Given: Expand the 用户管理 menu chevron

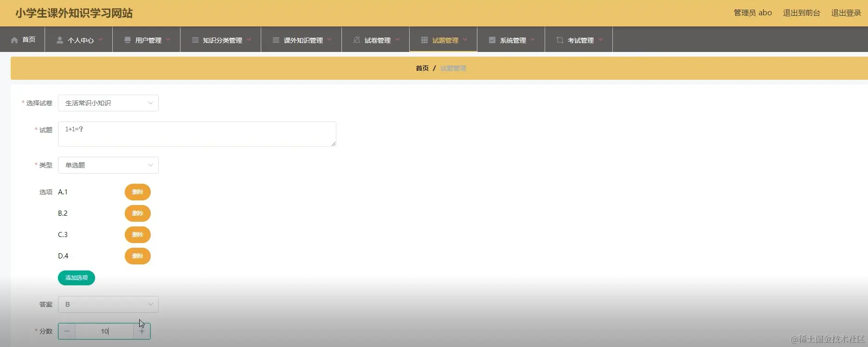Looking at the screenshot, I should click(x=168, y=39).
